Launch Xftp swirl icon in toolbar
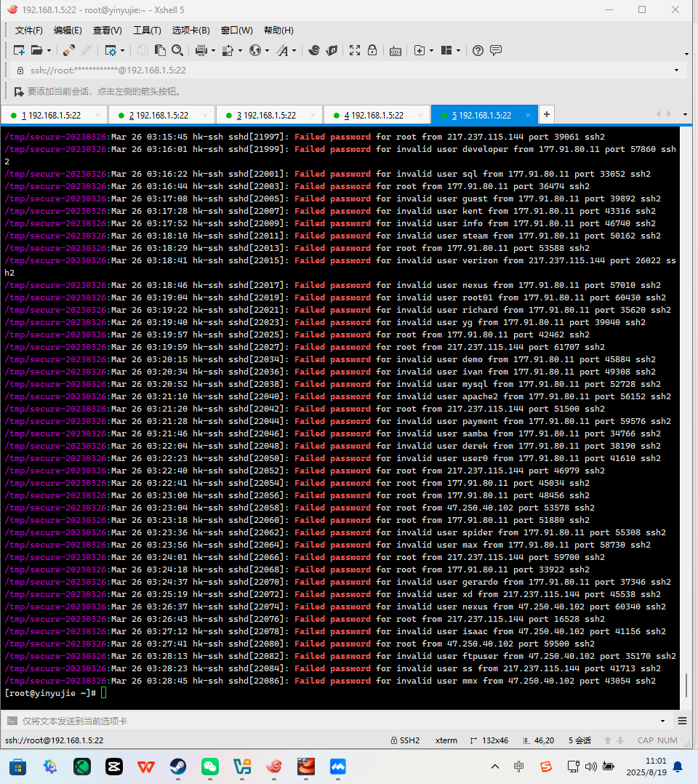The image size is (698, 784). point(314,50)
